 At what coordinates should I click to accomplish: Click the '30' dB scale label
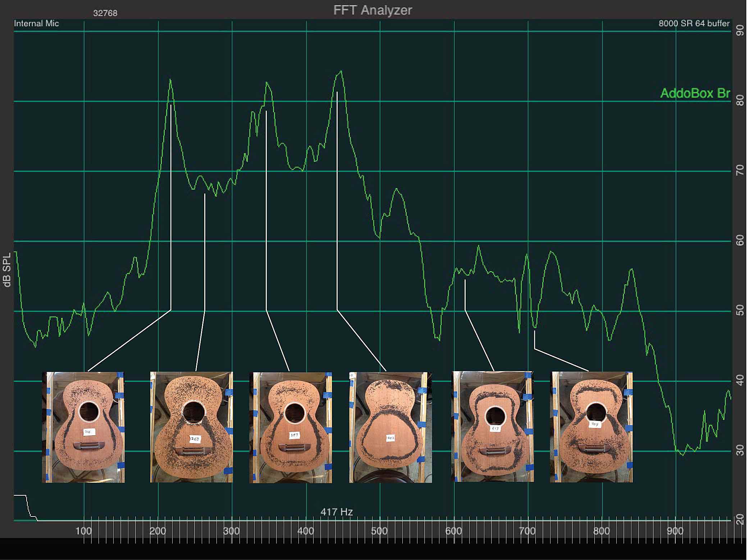tap(740, 450)
